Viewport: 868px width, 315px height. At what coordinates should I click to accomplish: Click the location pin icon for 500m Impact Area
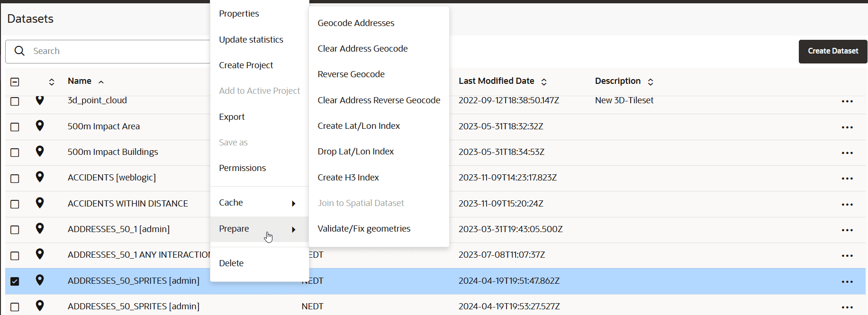40,126
